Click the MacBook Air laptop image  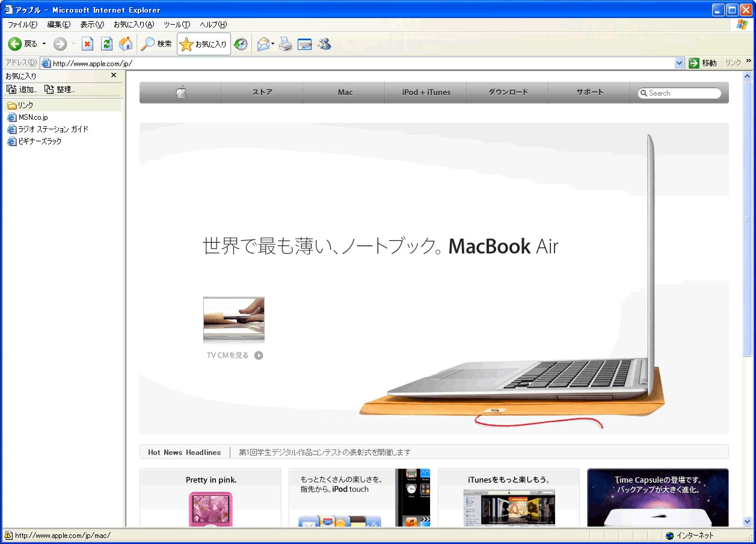click(x=511, y=283)
